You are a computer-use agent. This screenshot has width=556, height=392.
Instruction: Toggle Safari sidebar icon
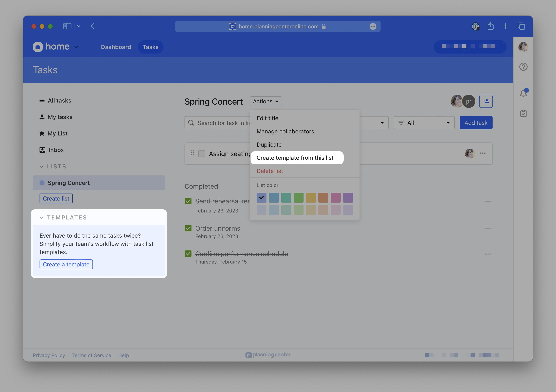click(x=67, y=26)
